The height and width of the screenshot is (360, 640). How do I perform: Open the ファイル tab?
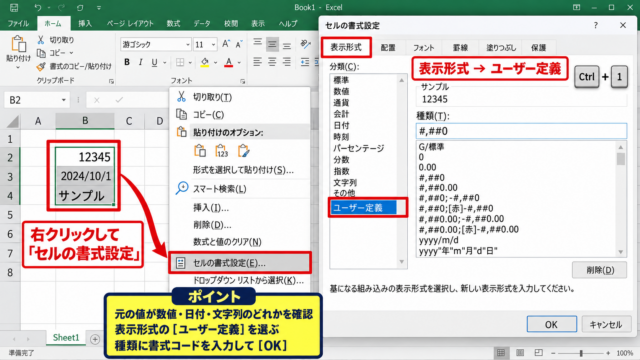click(18, 24)
